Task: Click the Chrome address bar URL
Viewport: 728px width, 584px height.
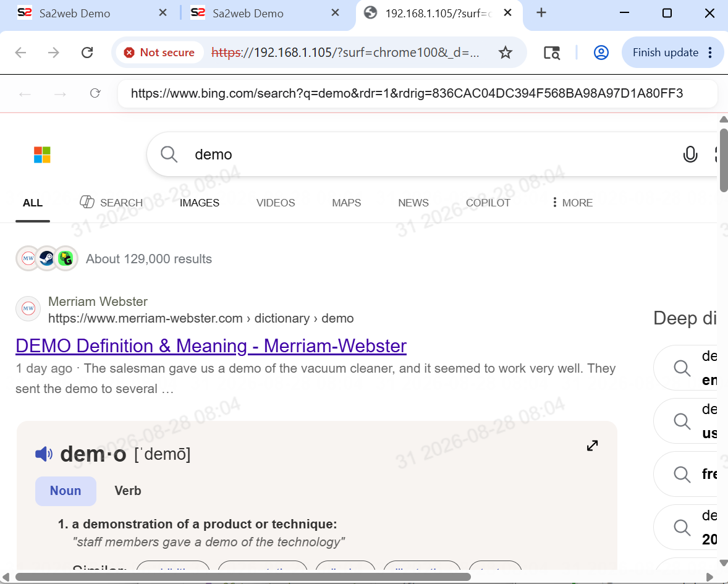Action: (x=345, y=53)
